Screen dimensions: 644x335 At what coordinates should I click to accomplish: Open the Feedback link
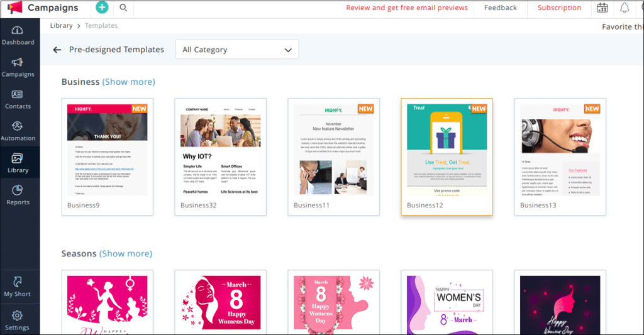coord(500,8)
